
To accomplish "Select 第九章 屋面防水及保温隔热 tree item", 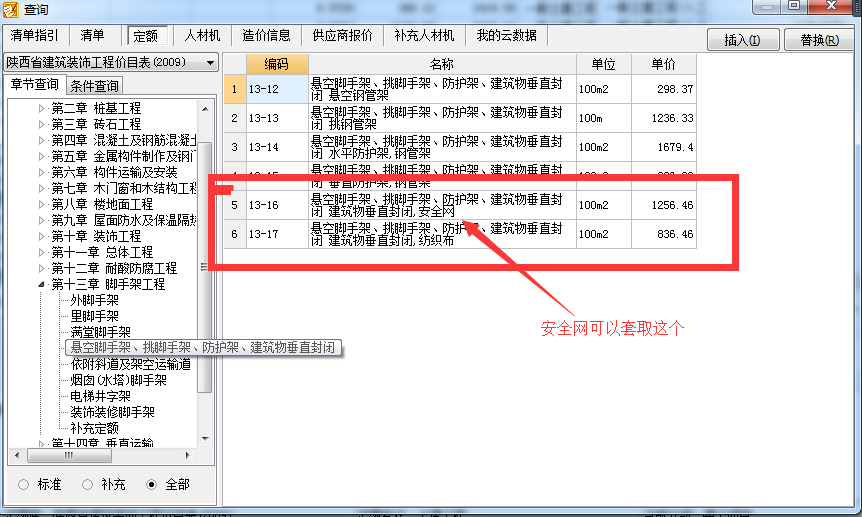I will point(123,220).
